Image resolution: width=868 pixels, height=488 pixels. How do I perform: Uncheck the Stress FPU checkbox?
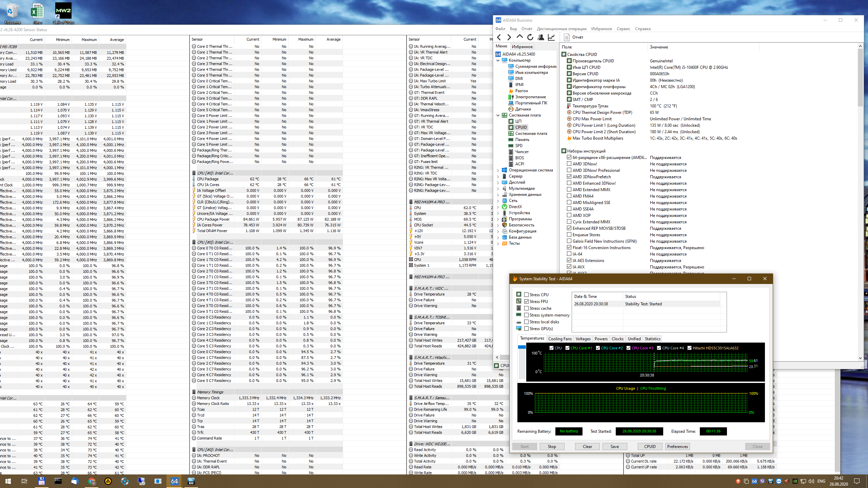[526, 302]
